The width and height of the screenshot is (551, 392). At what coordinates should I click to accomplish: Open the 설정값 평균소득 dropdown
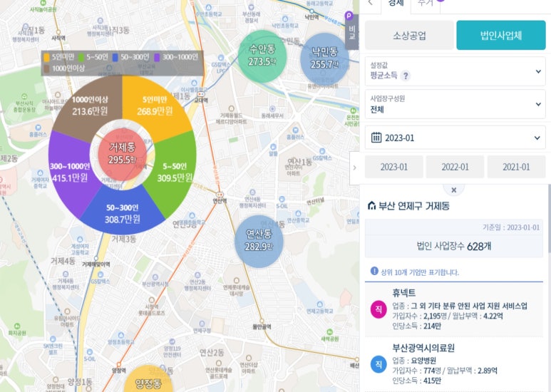(455, 71)
